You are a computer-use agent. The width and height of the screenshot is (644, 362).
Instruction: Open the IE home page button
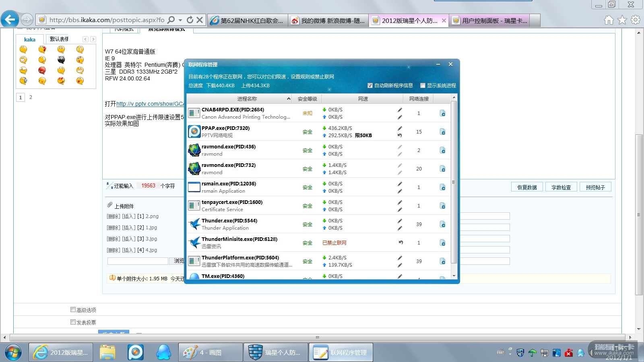tap(609, 20)
